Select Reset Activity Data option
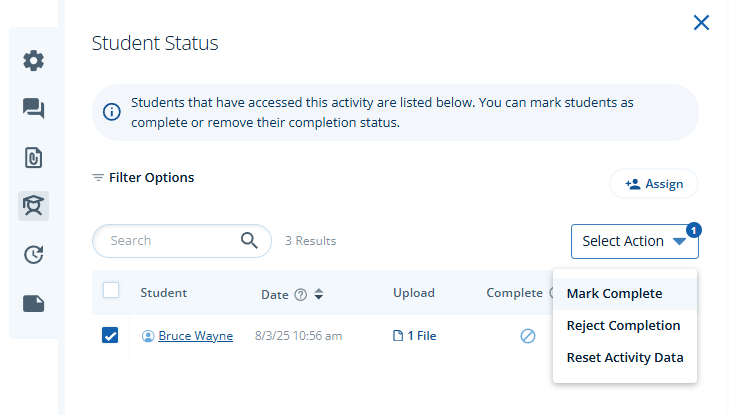 point(625,357)
